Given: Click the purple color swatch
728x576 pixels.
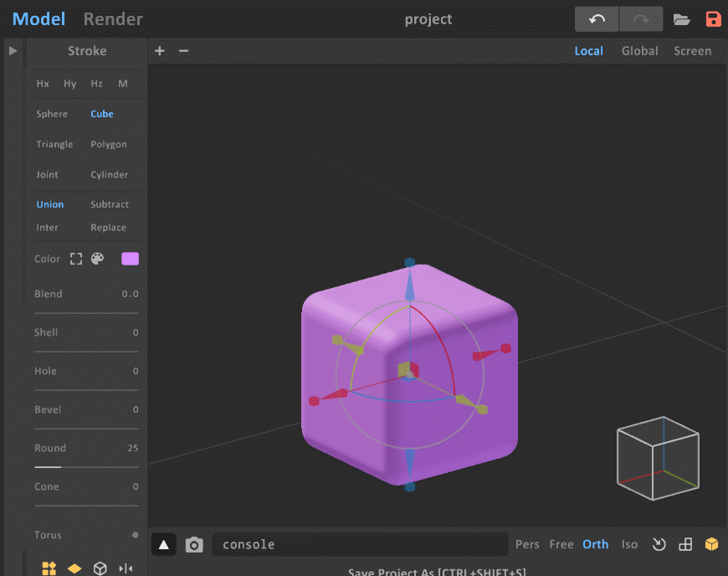Looking at the screenshot, I should (130, 259).
